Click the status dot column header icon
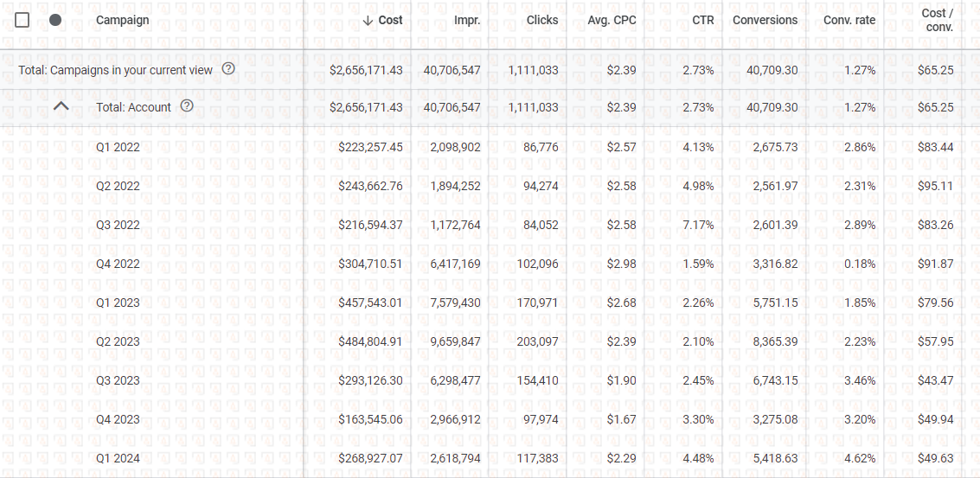The image size is (980, 478). (55, 20)
